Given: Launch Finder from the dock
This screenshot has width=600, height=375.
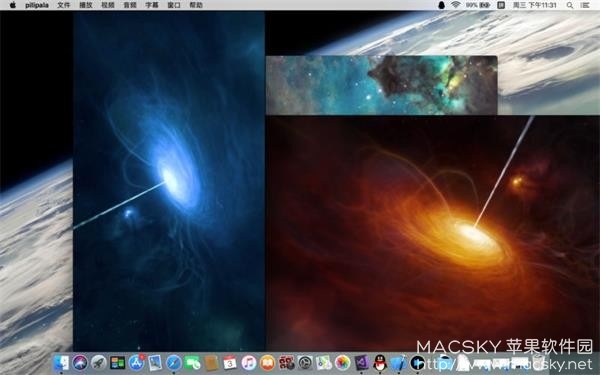Looking at the screenshot, I should tap(61, 362).
